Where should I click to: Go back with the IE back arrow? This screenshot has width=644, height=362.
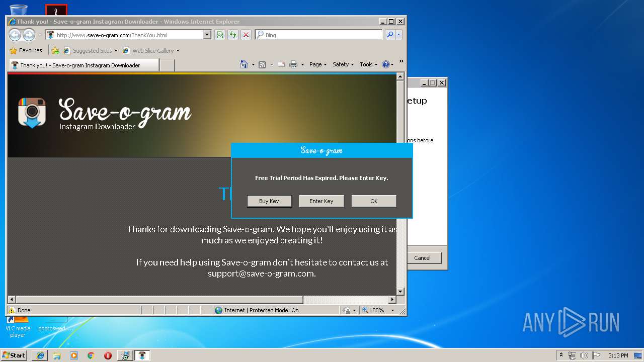[15, 35]
